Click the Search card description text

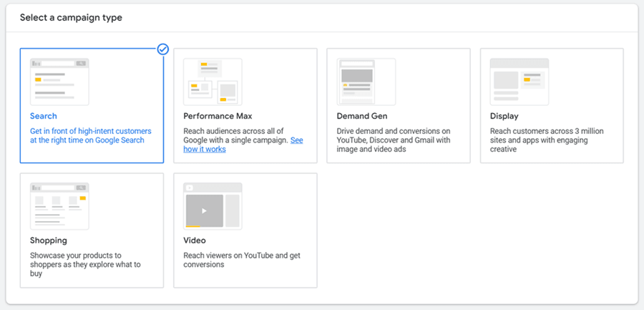(90, 136)
